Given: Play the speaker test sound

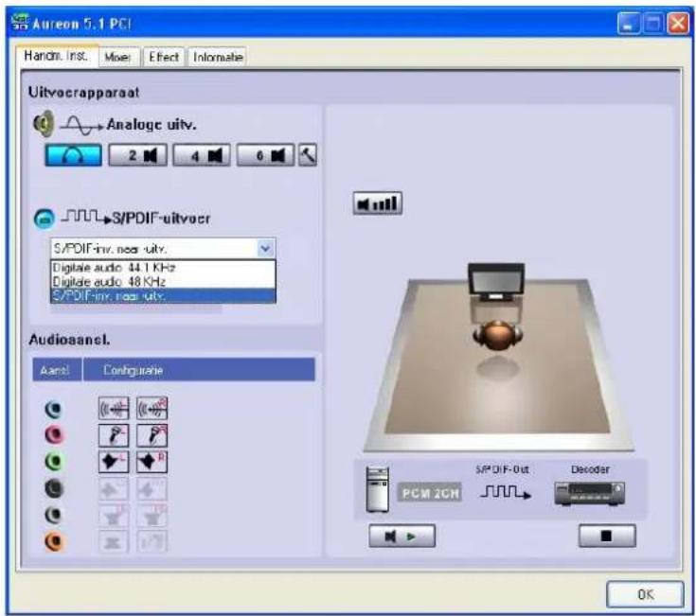Looking at the screenshot, I should click(402, 537).
